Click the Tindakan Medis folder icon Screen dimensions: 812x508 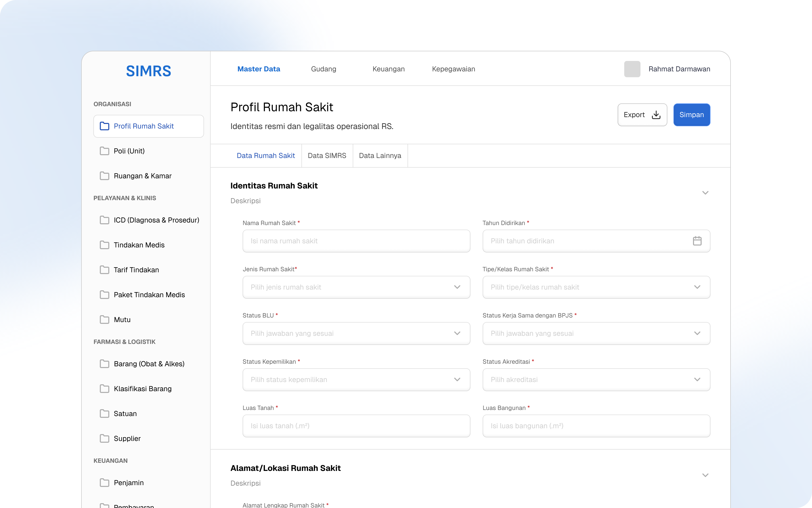click(x=104, y=245)
